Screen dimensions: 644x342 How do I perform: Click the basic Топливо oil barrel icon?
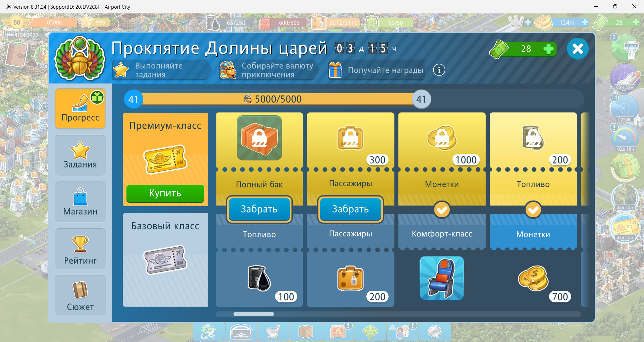point(259,278)
